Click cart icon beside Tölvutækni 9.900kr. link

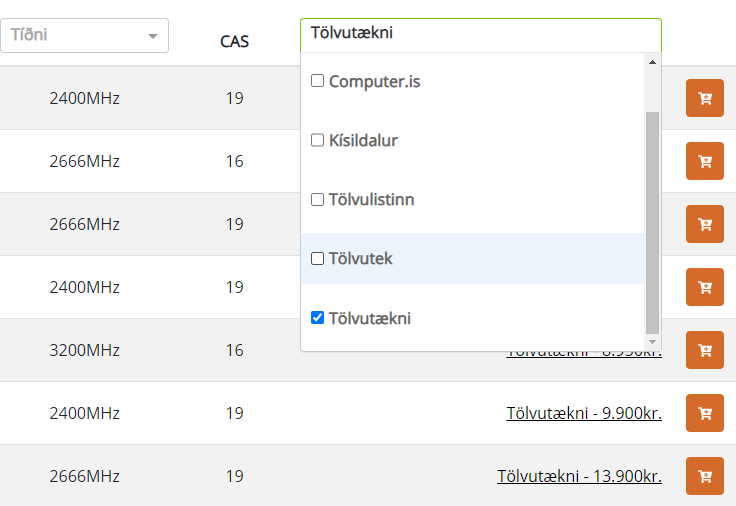(x=704, y=413)
